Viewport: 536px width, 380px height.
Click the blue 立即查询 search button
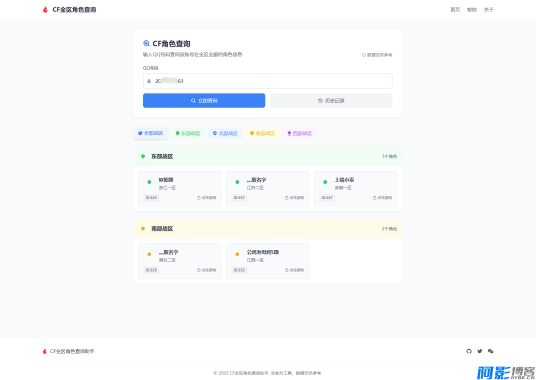tap(204, 100)
